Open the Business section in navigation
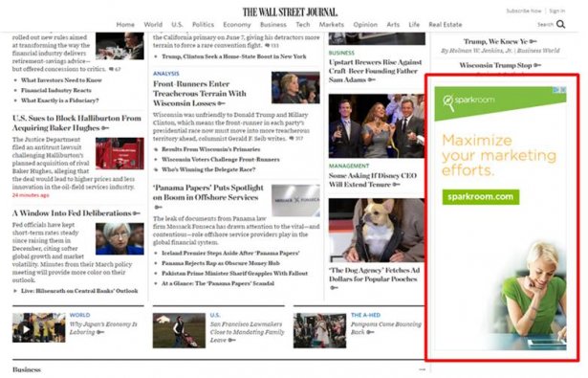Image resolution: width=588 pixels, height=378 pixels. (x=273, y=24)
